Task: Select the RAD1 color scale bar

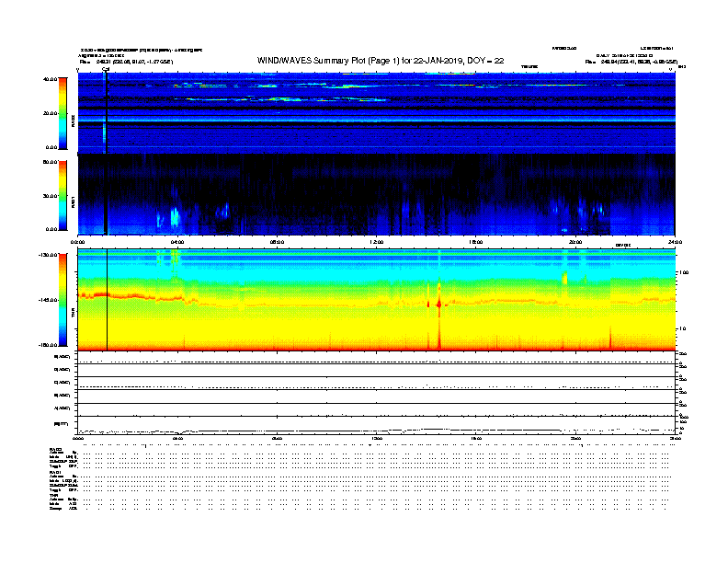Action: coord(63,195)
